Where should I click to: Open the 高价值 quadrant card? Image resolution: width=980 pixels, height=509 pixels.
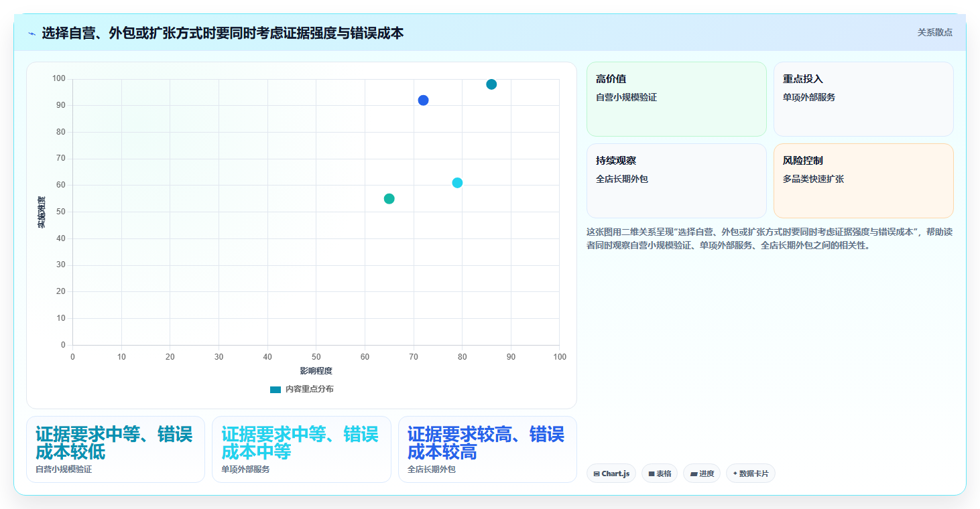tap(676, 99)
